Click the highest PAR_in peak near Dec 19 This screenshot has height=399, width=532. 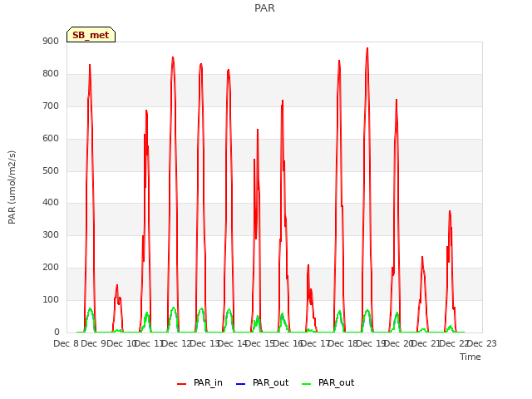pos(367,48)
